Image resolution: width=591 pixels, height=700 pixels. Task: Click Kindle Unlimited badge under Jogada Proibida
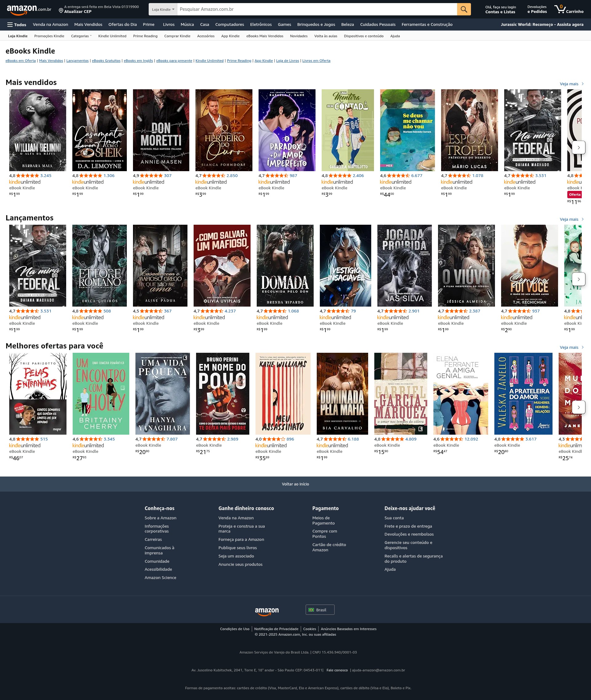point(393,317)
